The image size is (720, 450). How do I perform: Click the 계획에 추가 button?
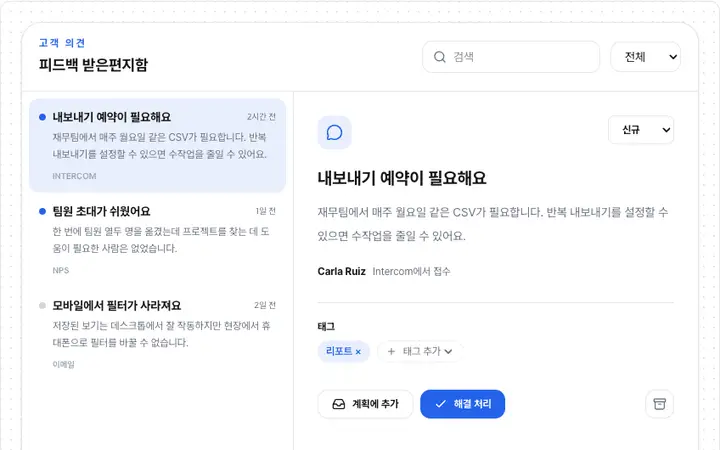(x=365, y=404)
